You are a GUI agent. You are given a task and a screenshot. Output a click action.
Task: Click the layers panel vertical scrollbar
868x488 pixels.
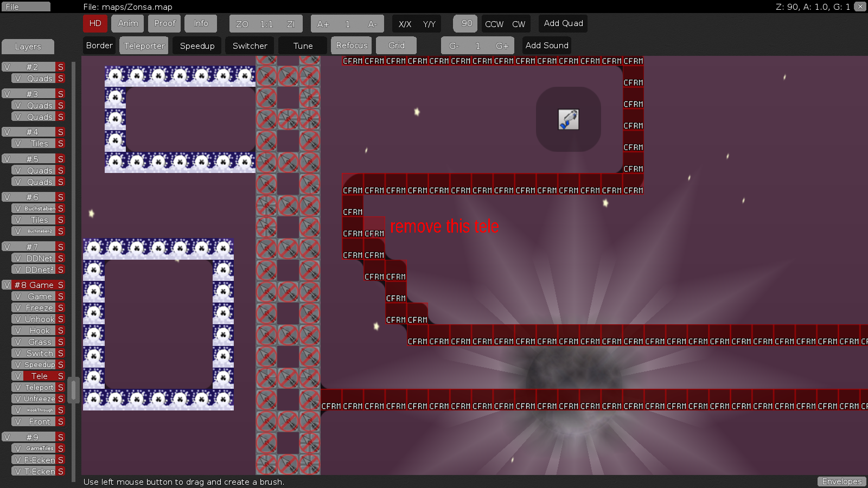(74, 389)
